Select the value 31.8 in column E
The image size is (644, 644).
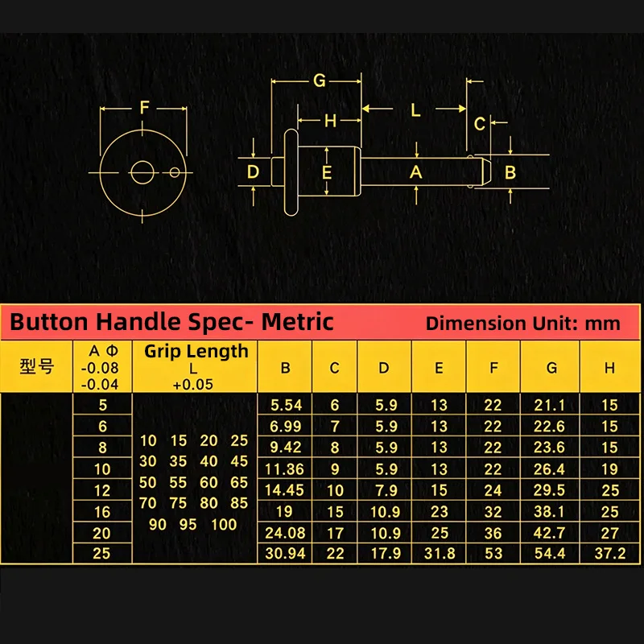click(440, 554)
